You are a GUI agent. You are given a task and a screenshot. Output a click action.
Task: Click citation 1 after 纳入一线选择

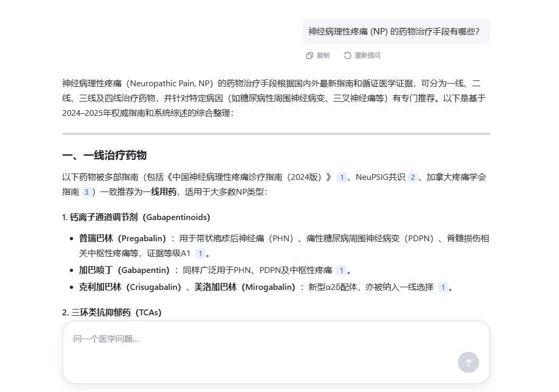(x=443, y=287)
